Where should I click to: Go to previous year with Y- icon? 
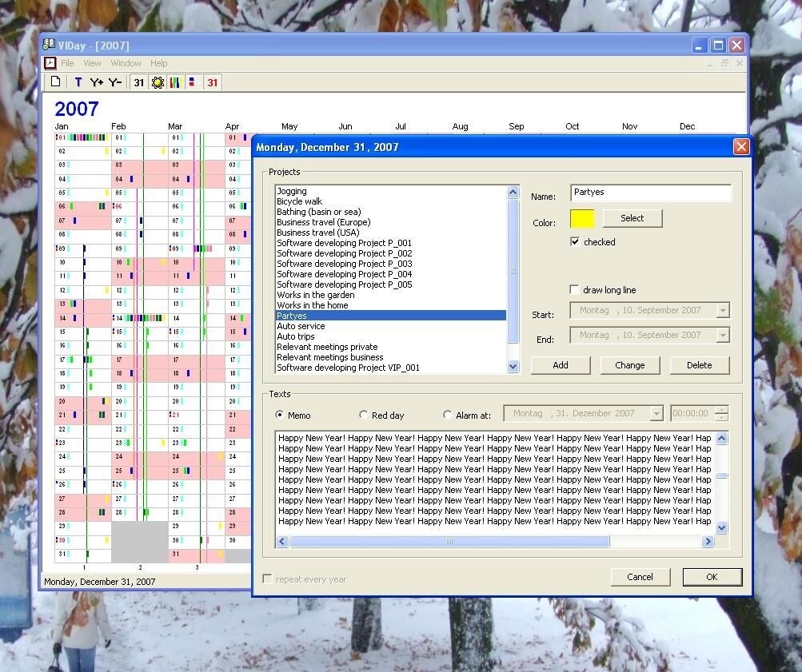coord(116,82)
